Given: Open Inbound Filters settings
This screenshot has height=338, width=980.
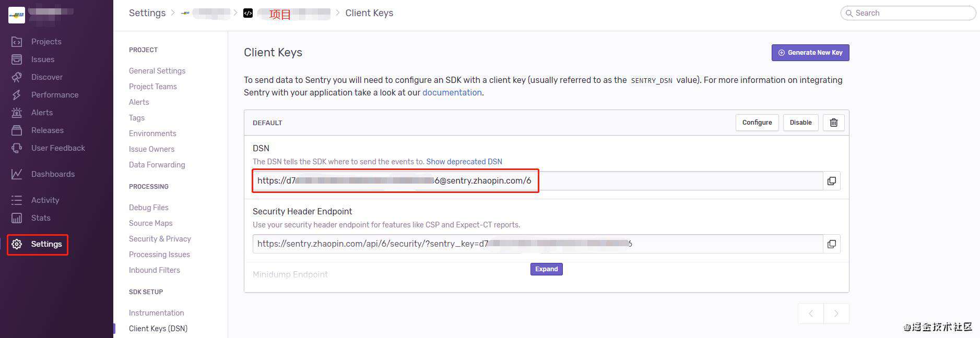Looking at the screenshot, I should pos(155,270).
